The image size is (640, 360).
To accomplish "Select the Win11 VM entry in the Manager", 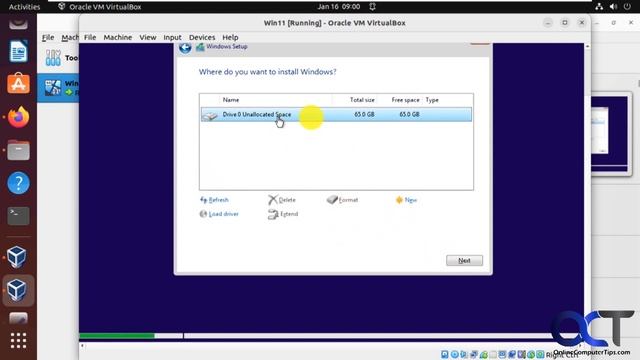I will (58, 88).
